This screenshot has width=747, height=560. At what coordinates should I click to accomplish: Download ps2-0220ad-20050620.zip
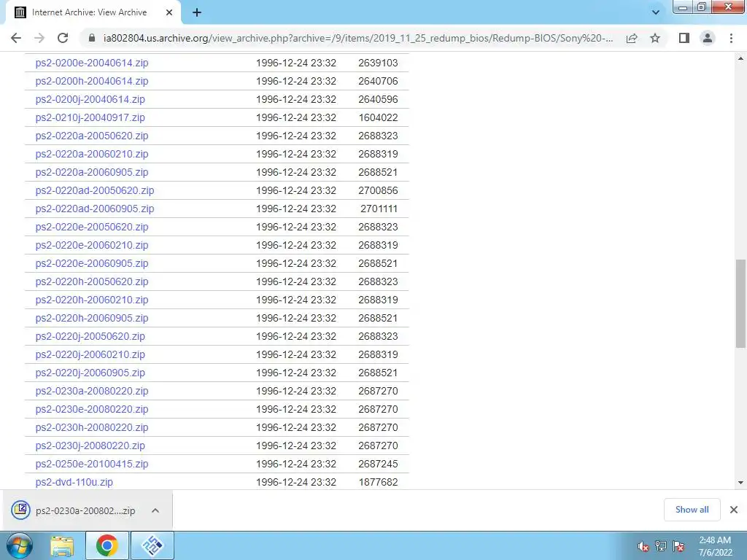(x=94, y=190)
